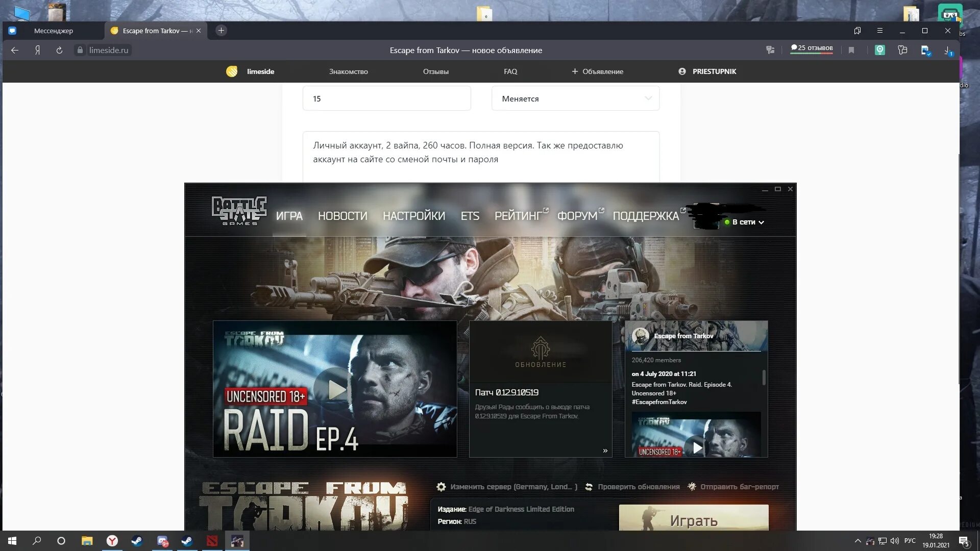This screenshot has width=980, height=551.
Task: Open the passwords key icon in toolbar
Action: (770, 50)
